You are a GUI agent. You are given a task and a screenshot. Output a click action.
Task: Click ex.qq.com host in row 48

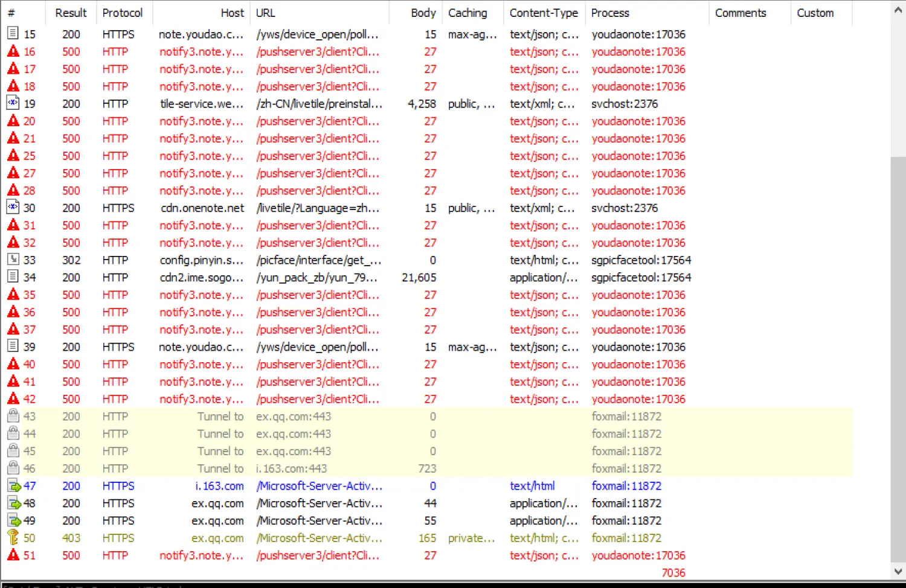[218, 503]
